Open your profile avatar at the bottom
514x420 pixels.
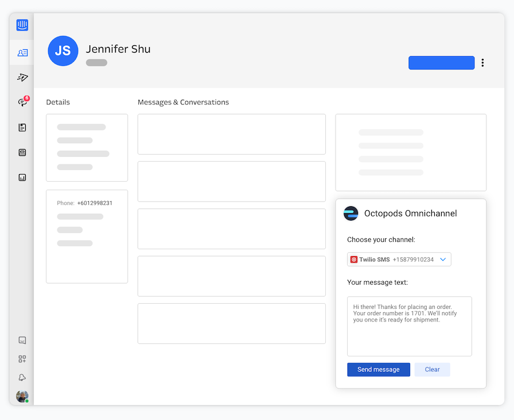tap(22, 396)
